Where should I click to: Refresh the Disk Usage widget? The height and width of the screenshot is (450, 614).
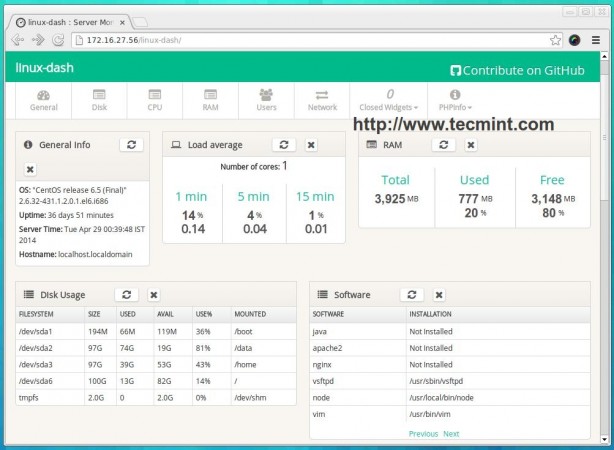(126, 294)
